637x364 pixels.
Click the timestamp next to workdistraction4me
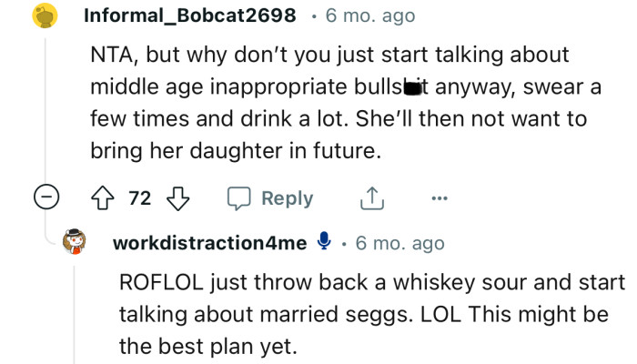400,243
